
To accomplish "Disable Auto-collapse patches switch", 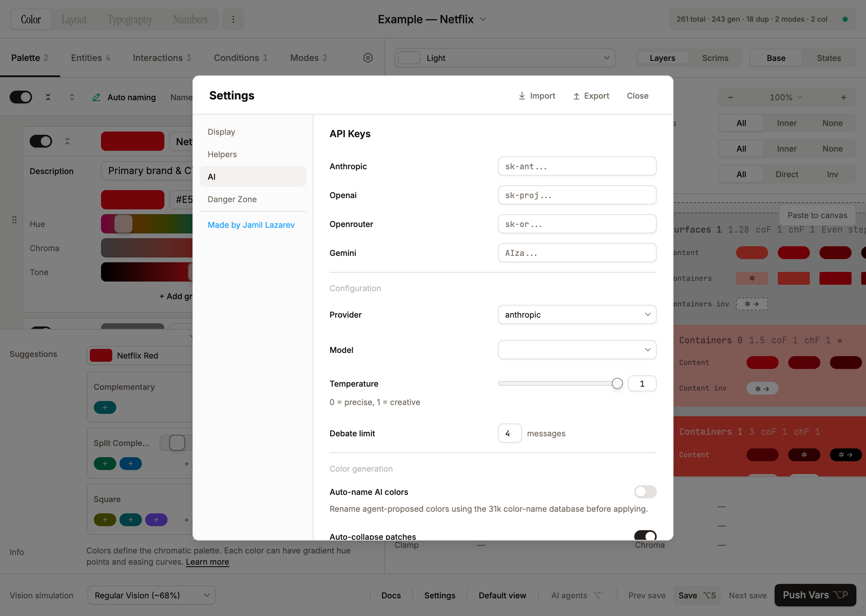I will click(645, 535).
